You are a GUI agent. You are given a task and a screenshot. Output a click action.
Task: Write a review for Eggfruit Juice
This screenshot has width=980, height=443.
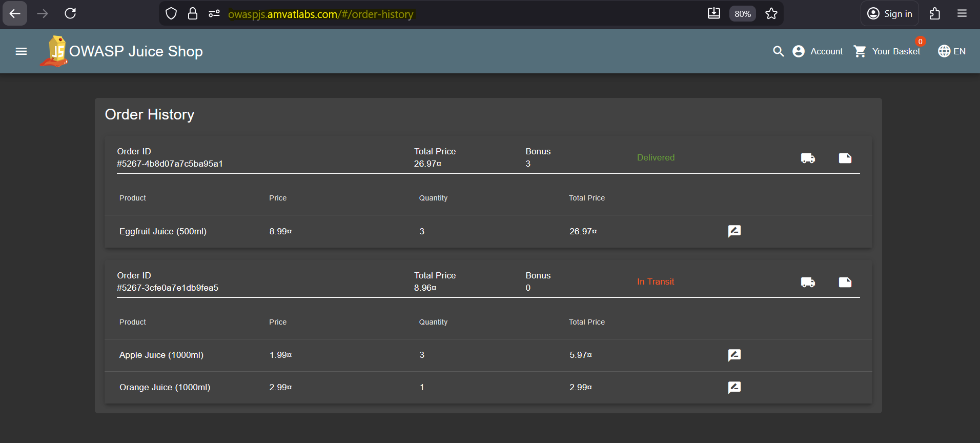point(734,231)
